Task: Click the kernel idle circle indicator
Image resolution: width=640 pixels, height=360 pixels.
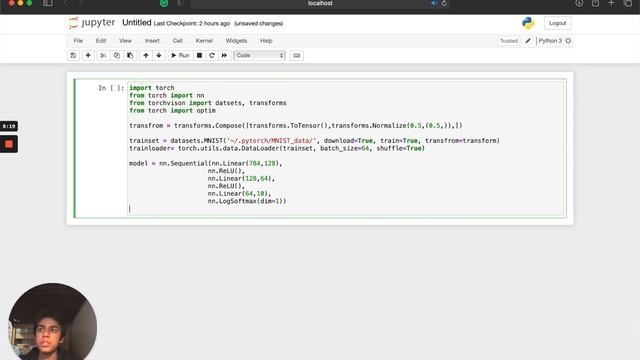Action: [568, 41]
